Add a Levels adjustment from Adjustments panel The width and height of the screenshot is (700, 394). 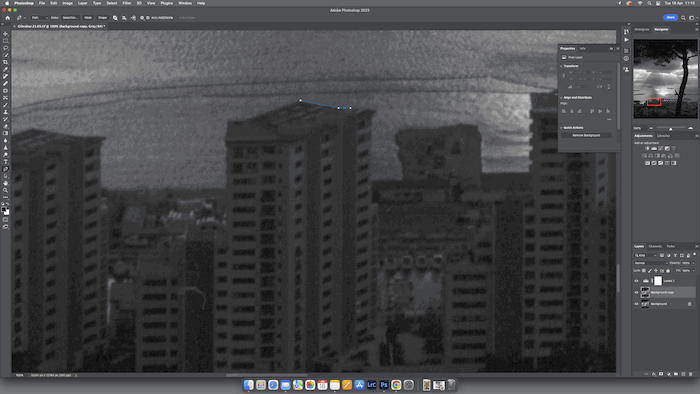pyautogui.click(x=654, y=148)
